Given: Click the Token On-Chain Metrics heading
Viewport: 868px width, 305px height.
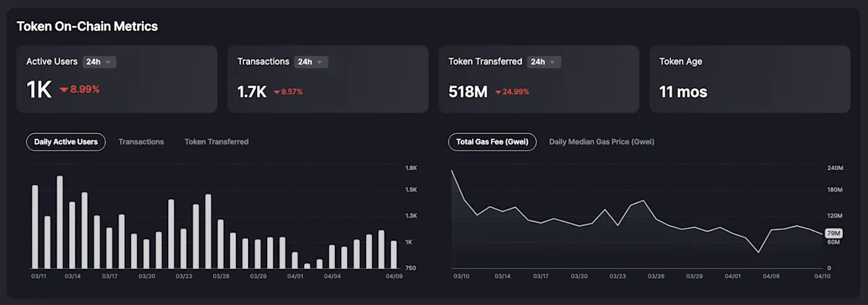Looking at the screenshot, I should (x=87, y=26).
